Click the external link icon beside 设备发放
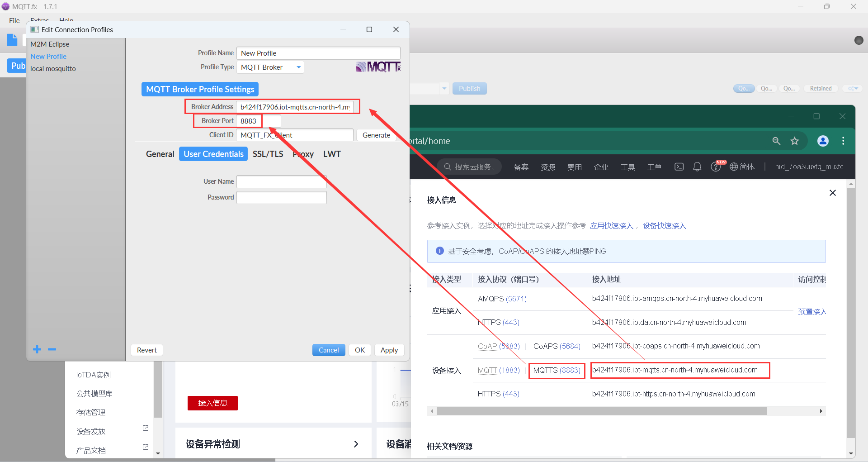This screenshot has height=462, width=868. [x=146, y=428]
